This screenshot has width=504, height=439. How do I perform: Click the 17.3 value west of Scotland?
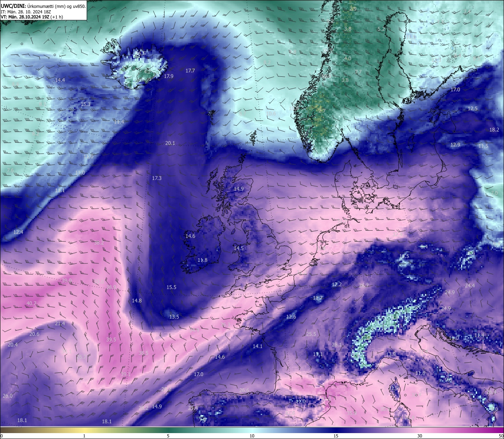(x=157, y=178)
